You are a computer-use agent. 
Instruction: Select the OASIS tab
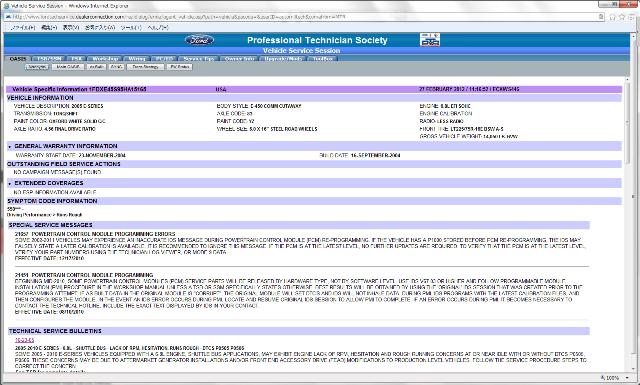tap(18, 59)
